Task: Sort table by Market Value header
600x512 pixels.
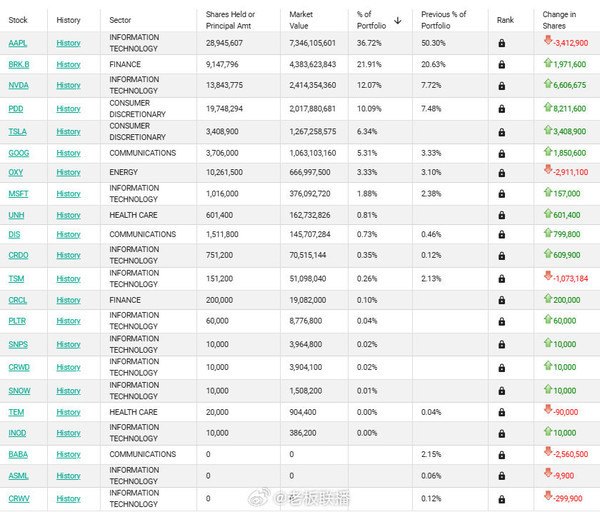Action: point(301,20)
